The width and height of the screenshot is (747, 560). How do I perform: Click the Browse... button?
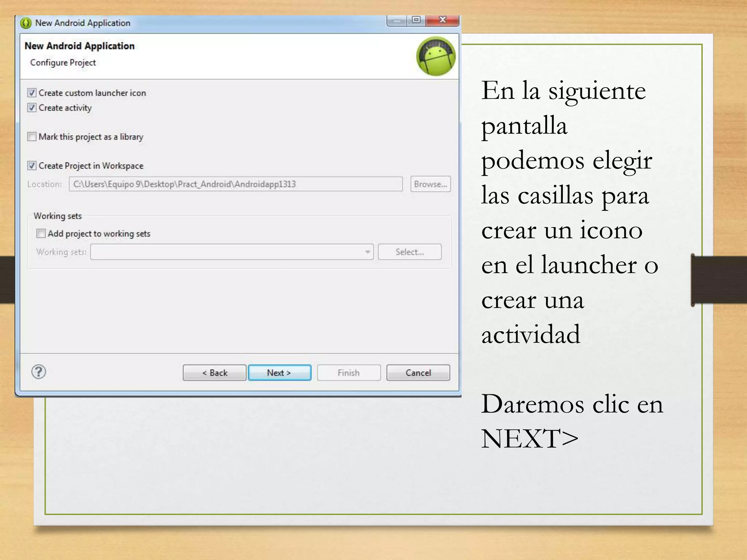[430, 184]
